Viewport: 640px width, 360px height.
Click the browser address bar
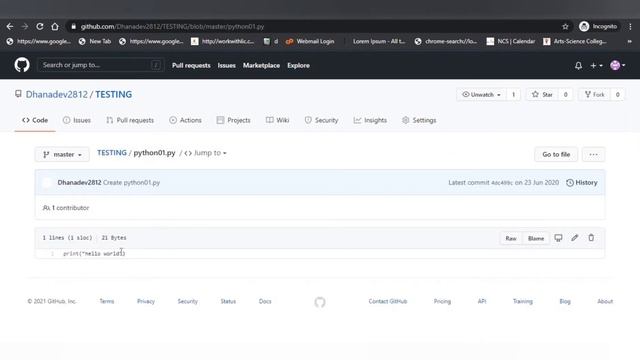pos(318,27)
